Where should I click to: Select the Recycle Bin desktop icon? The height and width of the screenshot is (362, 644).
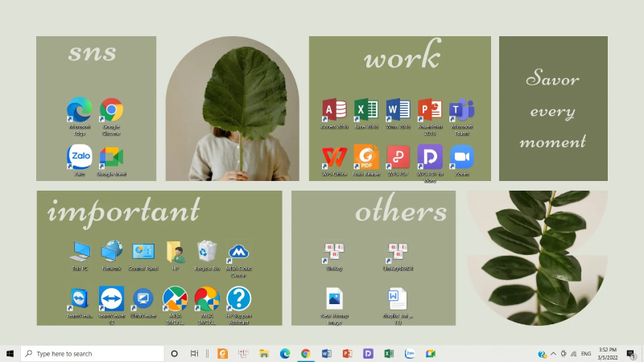[207, 255]
